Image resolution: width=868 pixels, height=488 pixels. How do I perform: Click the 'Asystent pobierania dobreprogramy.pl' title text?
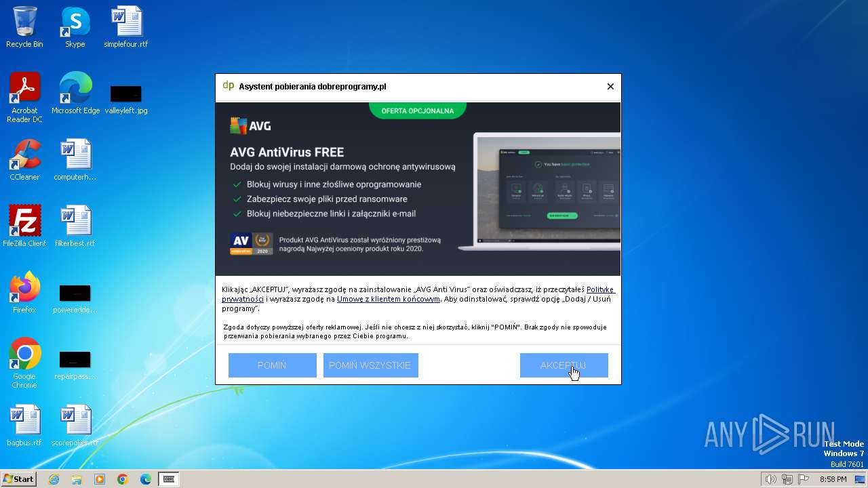coord(313,87)
